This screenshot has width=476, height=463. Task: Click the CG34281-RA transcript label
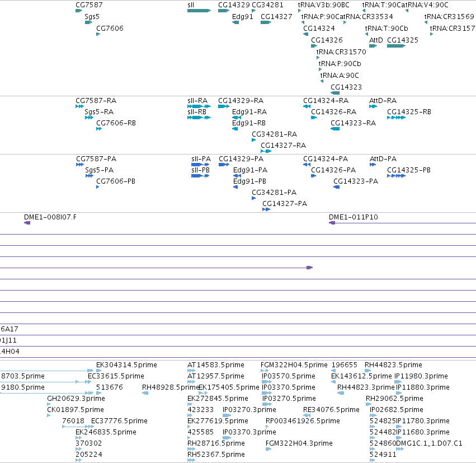pyautogui.click(x=274, y=134)
